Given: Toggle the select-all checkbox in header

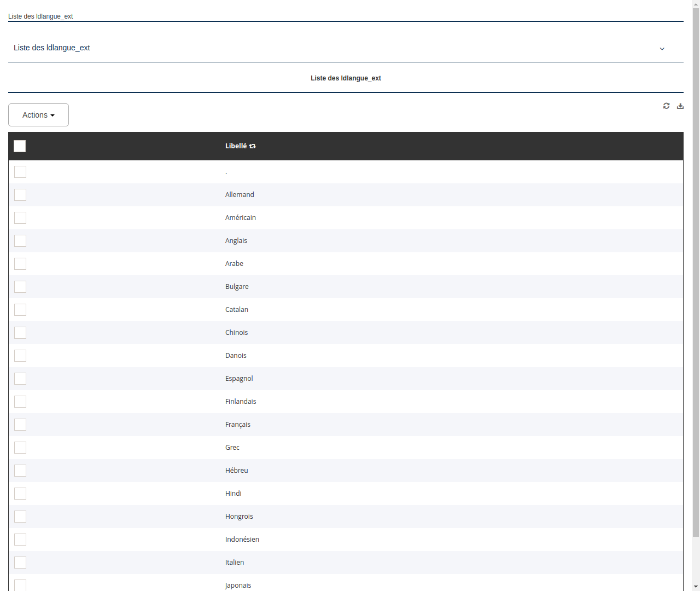Looking at the screenshot, I should 20,146.
